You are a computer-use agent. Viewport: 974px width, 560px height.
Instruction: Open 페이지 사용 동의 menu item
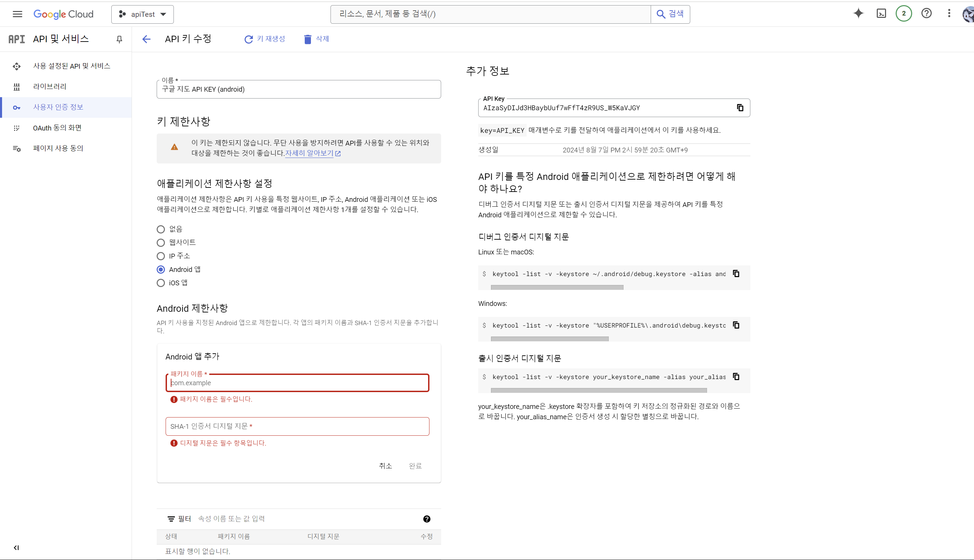(x=66, y=148)
